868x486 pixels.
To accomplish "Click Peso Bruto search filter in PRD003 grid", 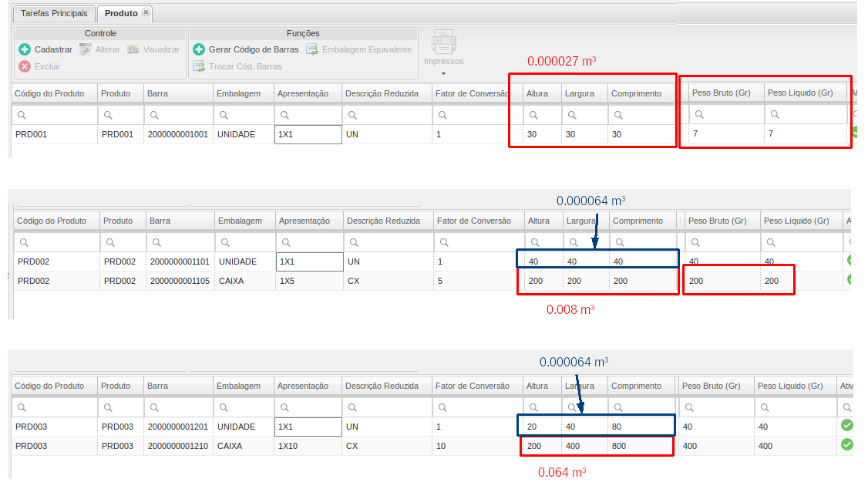I will click(x=715, y=407).
